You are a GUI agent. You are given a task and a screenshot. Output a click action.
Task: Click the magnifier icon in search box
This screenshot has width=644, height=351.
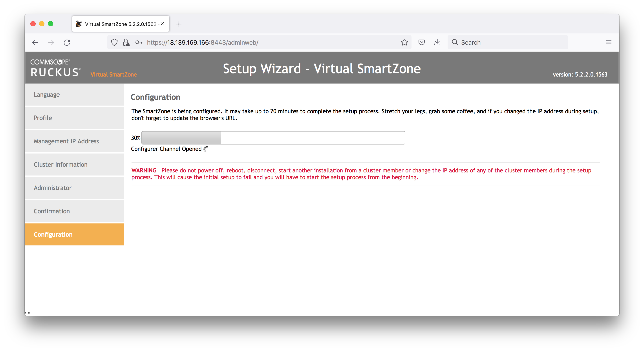[455, 42]
